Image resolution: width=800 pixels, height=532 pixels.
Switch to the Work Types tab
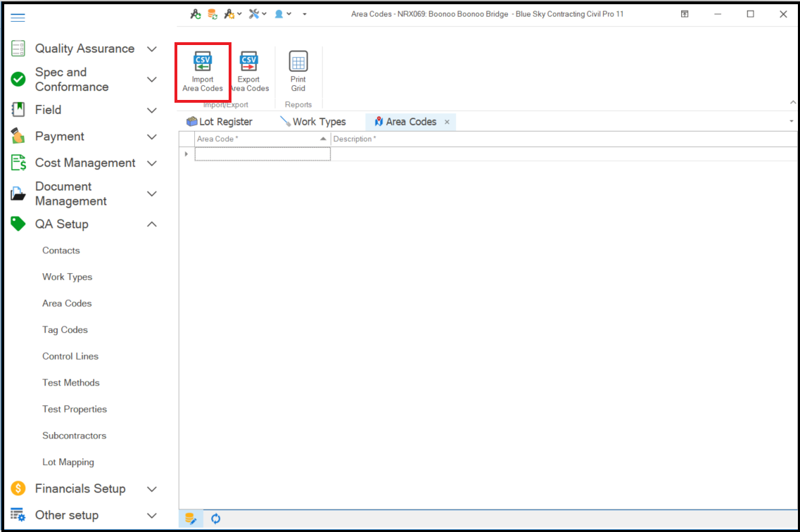point(313,122)
